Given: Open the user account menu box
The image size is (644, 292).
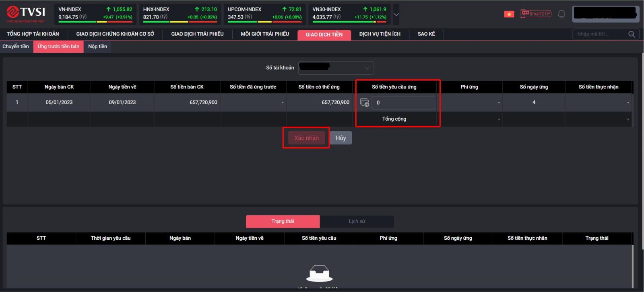Looking at the screenshot, I should click(x=605, y=14).
